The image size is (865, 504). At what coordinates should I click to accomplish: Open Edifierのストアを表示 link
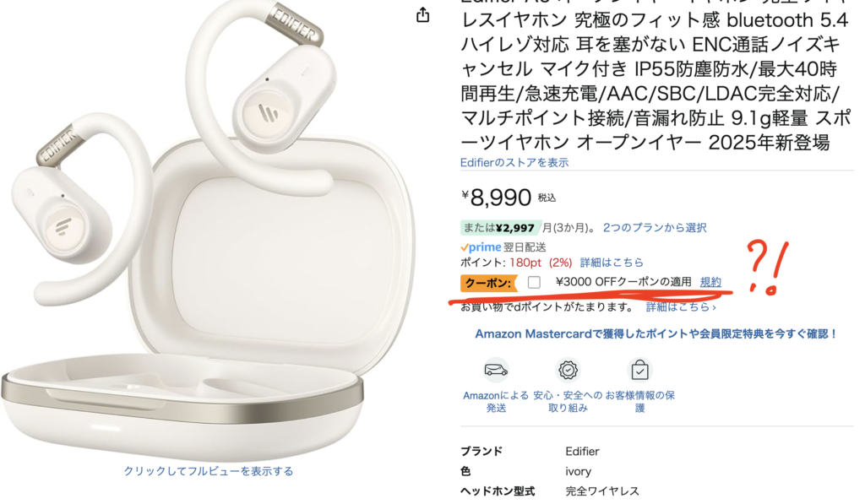click(x=514, y=163)
